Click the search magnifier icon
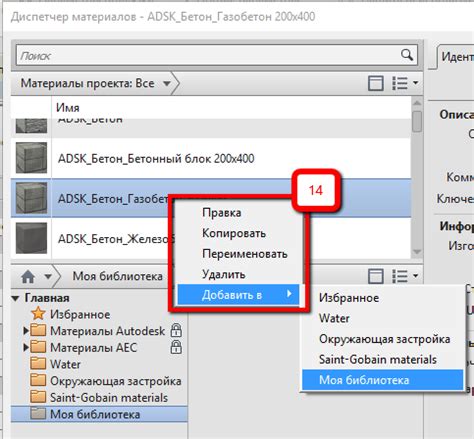 pyautogui.click(x=407, y=55)
